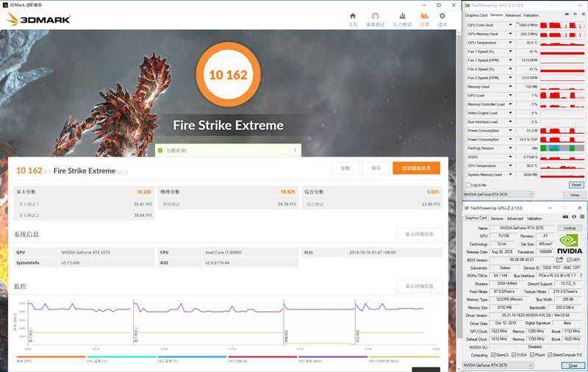Open the stress tests chart icon
The width and height of the screenshot is (588, 372).
[x=402, y=16]
